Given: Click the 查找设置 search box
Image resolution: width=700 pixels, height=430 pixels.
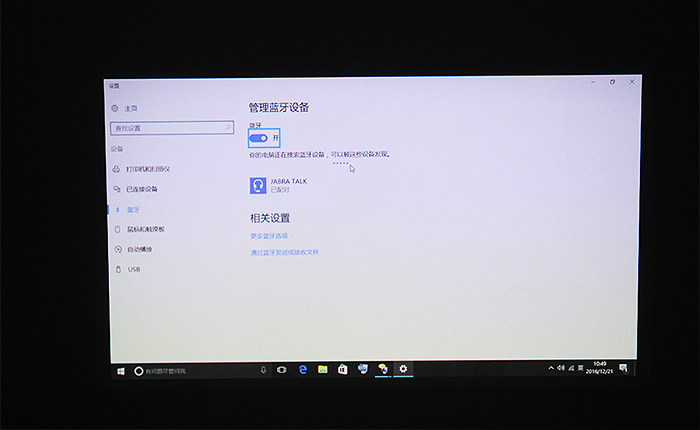Looking at the screenshot, I should point(166,128).
